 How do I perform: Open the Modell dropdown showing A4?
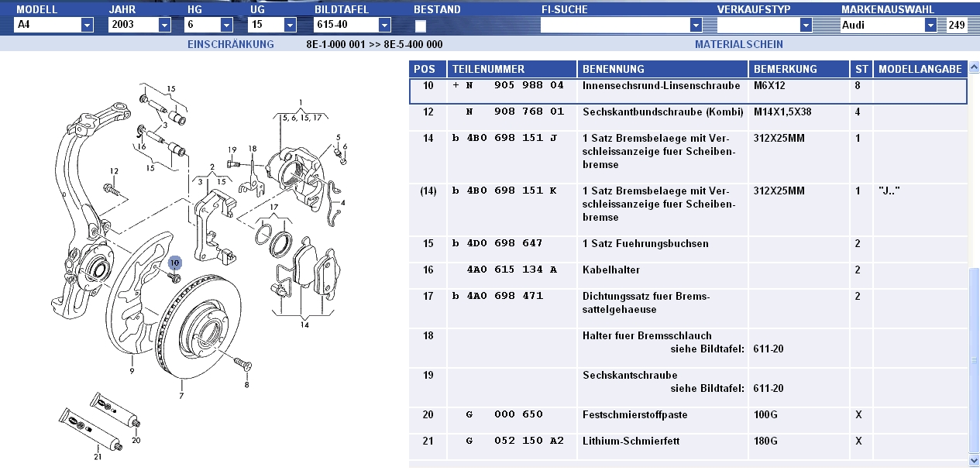(x=87, y=25)
